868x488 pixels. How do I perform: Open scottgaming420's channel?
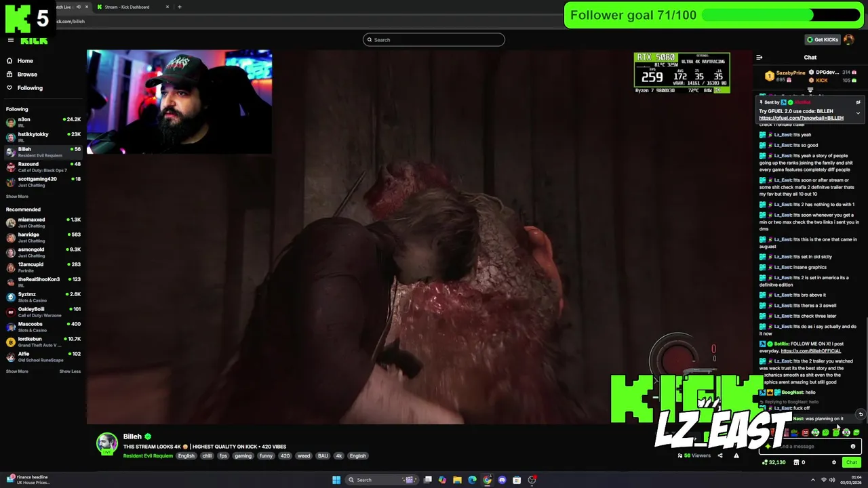point(43,182)
